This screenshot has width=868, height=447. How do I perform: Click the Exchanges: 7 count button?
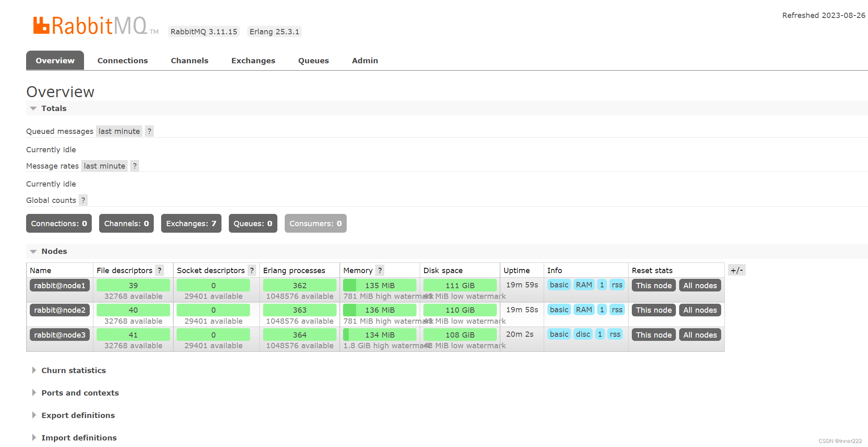pos(191,223)
